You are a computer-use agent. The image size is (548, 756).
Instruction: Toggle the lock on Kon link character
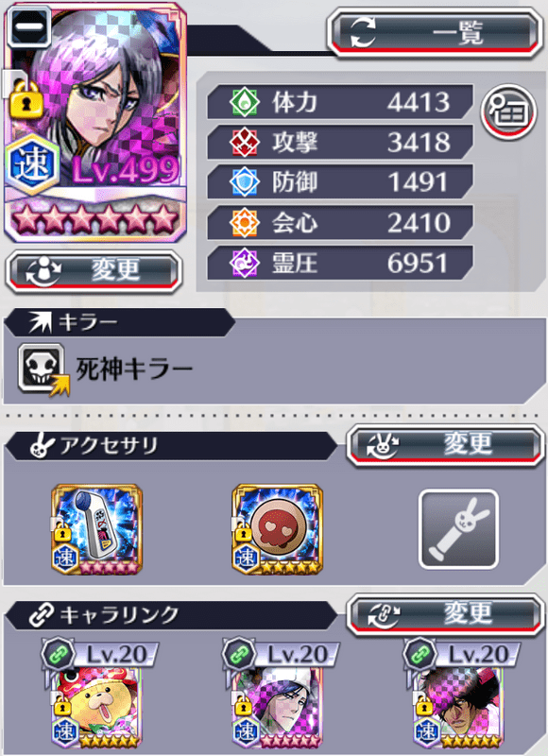62,708
